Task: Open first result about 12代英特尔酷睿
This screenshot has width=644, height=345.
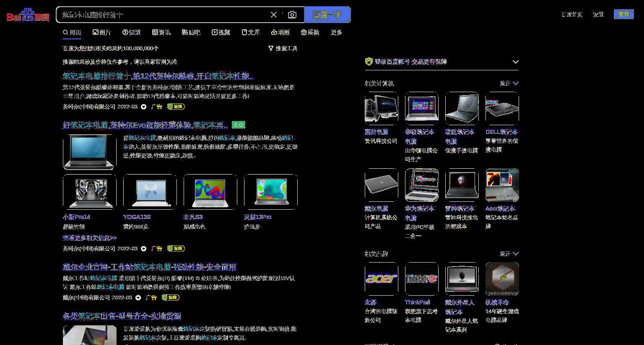Action: coord(158,76)
